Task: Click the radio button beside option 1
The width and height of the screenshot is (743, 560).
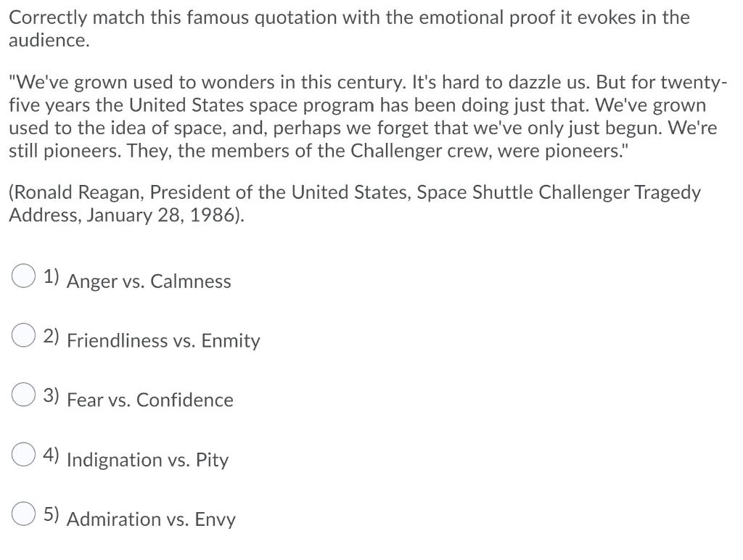Action: [x=24, y=275]
